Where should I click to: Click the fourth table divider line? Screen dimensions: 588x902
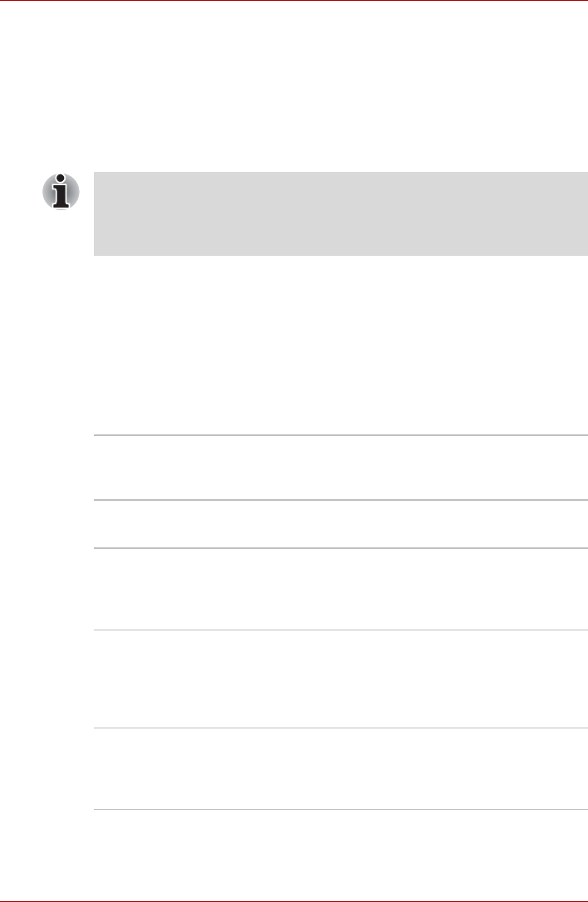(341, 630)
